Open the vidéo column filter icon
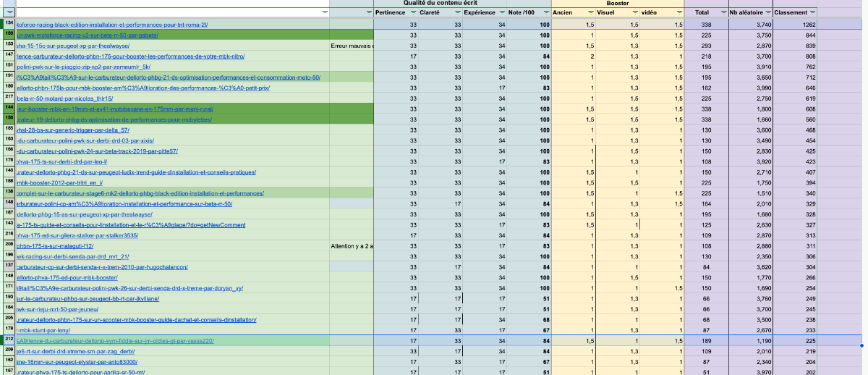The height and width of the screenshot is (375, 868). pos(678,12)
